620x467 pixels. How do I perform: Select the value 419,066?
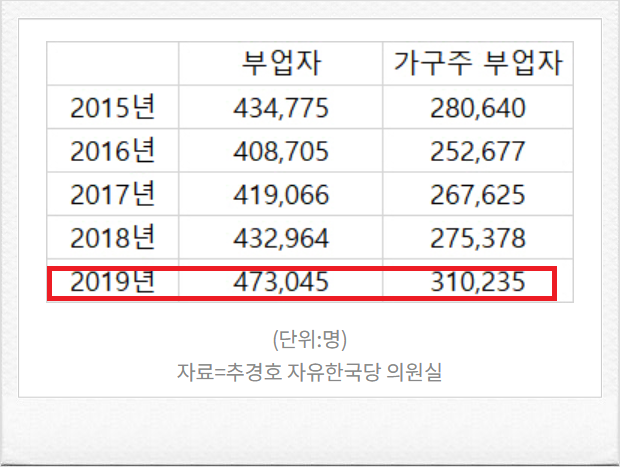coord(281,195)
